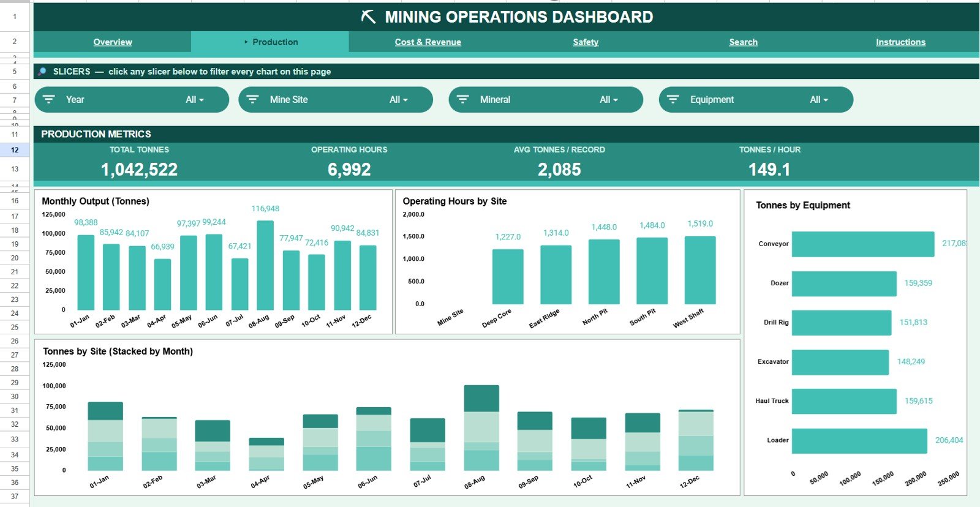Select row header 12

click(15, 150)
